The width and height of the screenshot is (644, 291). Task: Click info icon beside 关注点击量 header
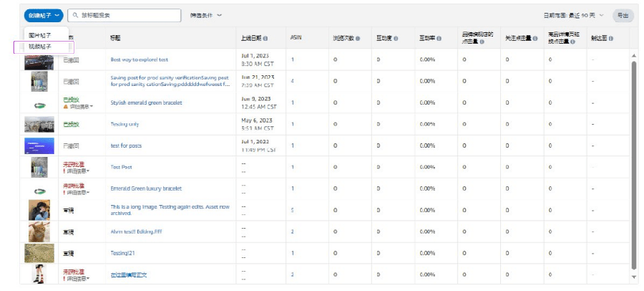click(535, 38)
